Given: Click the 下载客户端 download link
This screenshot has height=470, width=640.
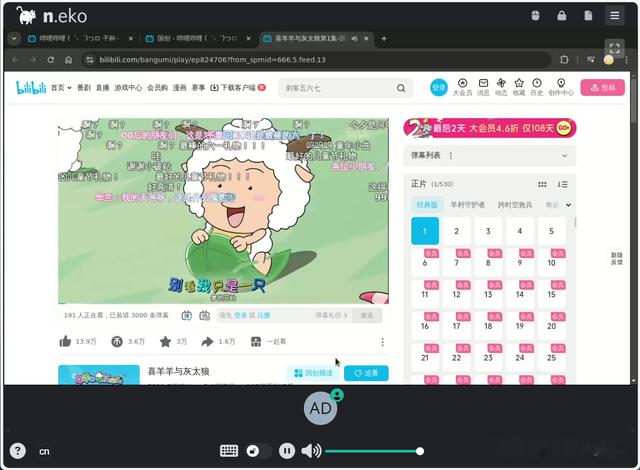Looking at the screenshot, I should coord(238,87).
